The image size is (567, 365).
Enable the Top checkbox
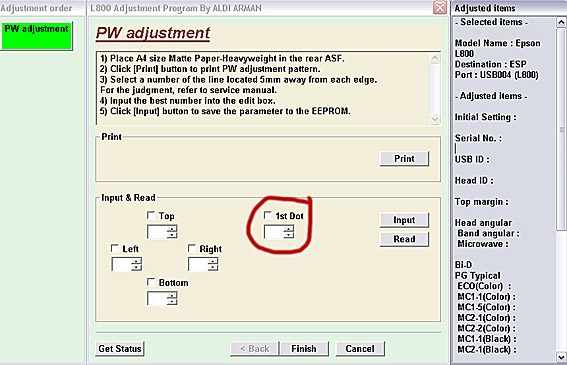pos(151,215)
